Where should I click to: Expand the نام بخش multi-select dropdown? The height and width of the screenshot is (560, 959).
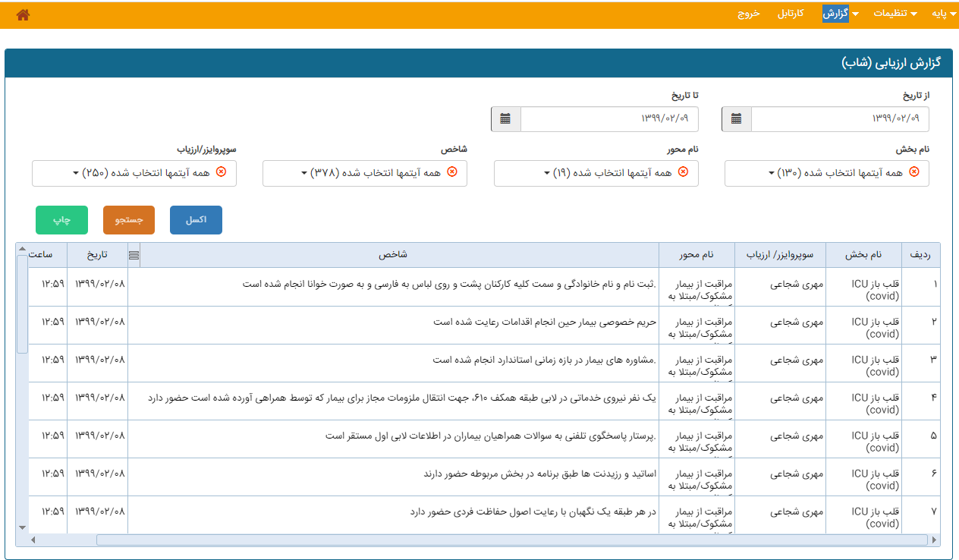(827, 173)
